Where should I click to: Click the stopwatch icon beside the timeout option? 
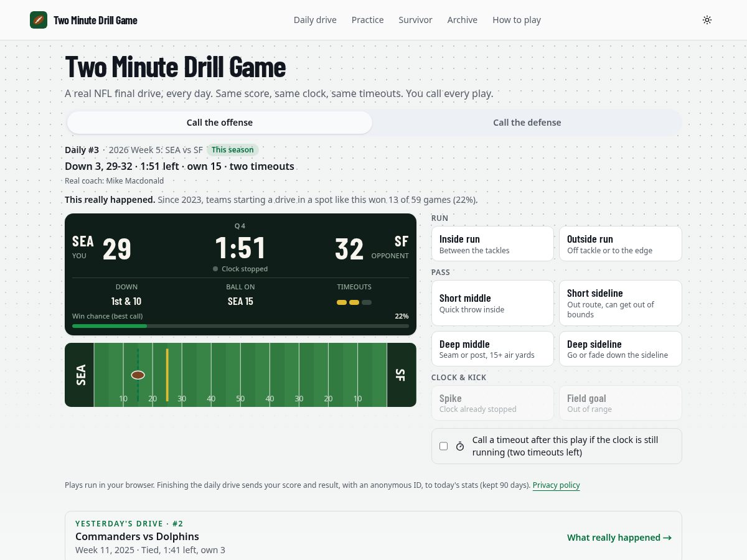coord(460,446)
